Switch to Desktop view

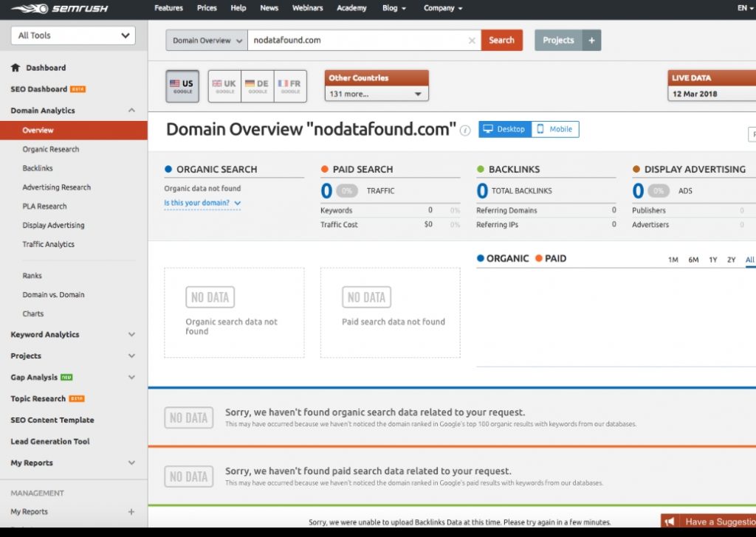(505, 129)
